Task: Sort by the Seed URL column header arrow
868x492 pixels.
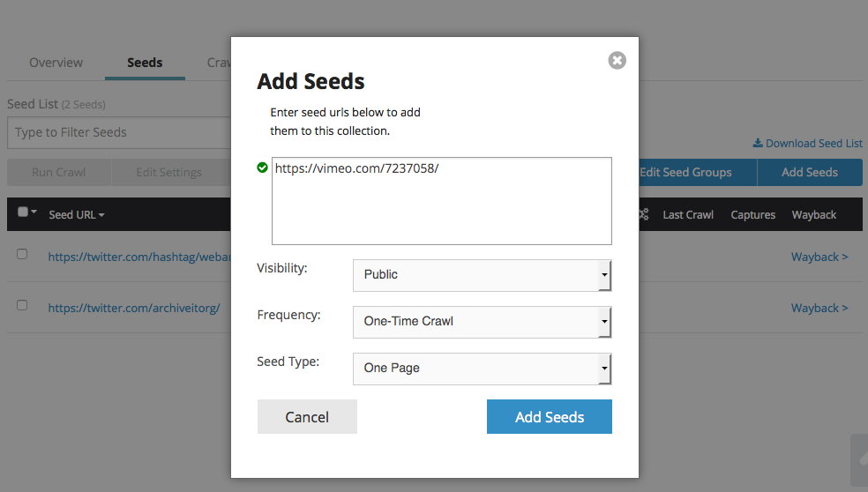Action: pyautogui.click(x=101, y=215)
